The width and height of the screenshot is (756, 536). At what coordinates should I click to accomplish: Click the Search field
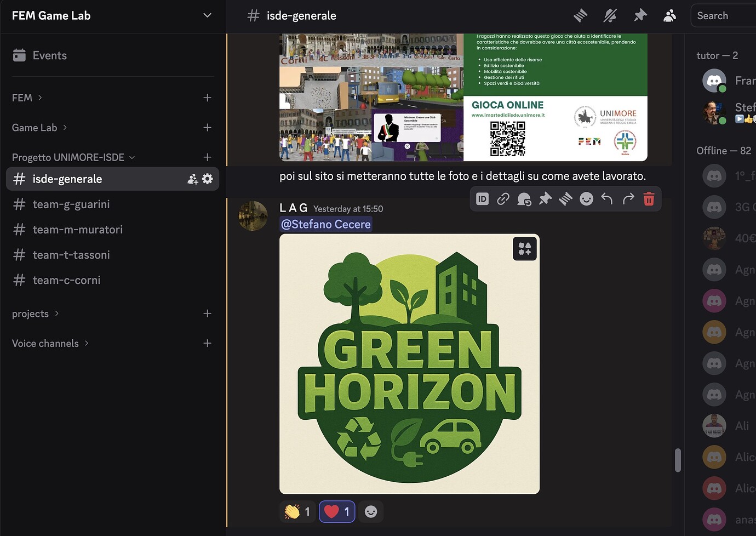pos(723,16)
